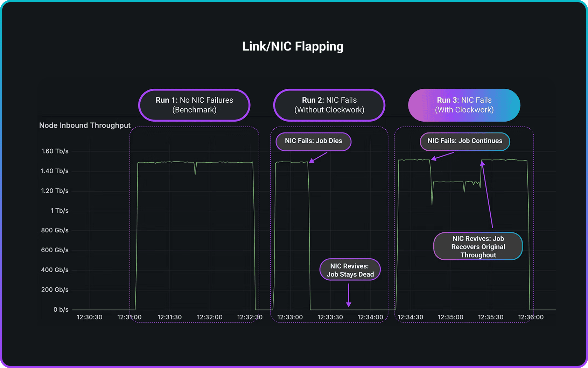The width and height of the screenshot is (588, 368).
Task: Click the 1 Tb/s axis label
Action: (59, 211)
